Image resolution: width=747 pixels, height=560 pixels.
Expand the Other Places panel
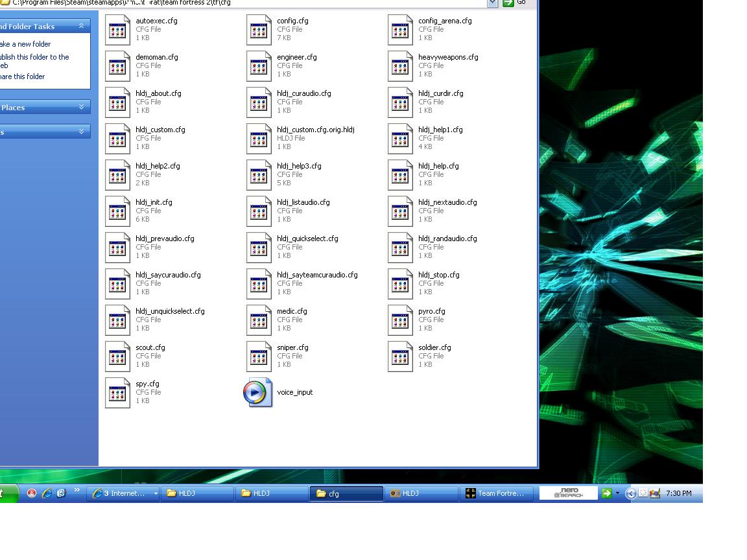[82, 107]
